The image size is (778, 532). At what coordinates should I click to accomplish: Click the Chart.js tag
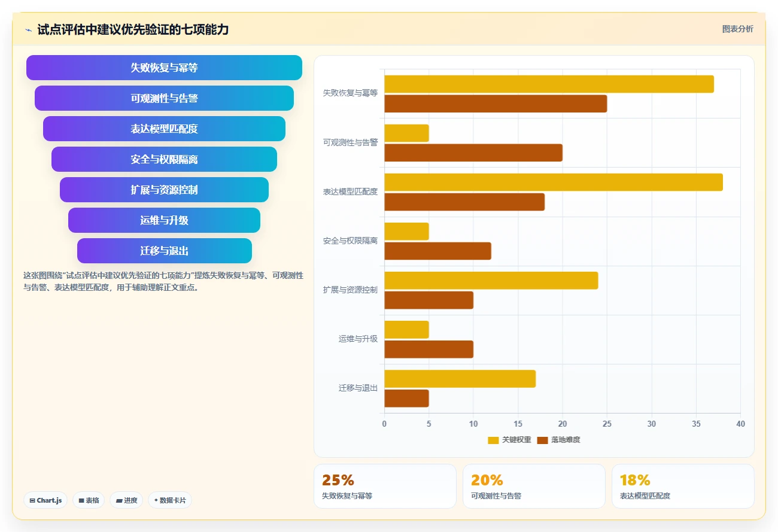tap(45, 500)
